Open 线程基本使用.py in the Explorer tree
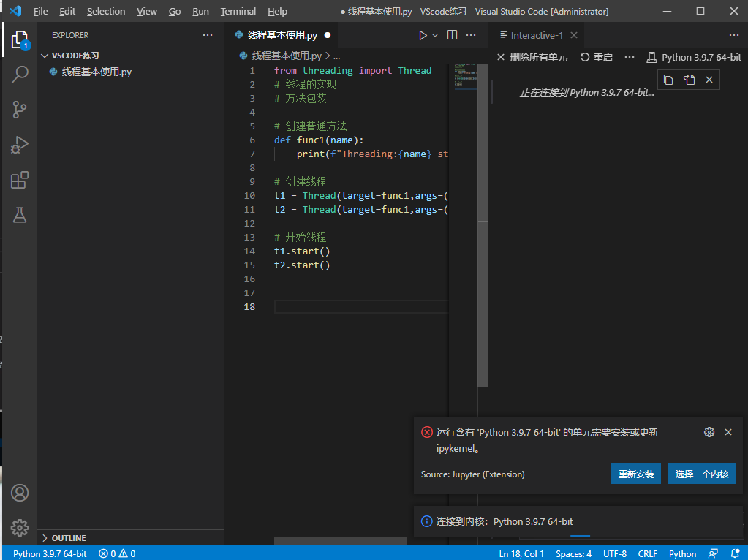The width and height of the screenshot is (748, 560). point(97,72)
